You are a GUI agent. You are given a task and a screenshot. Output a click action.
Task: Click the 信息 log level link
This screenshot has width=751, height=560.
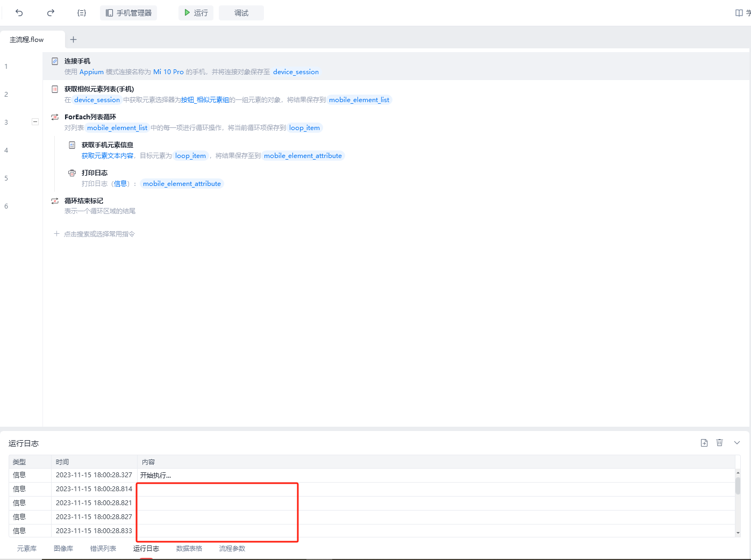click(120, 184)
